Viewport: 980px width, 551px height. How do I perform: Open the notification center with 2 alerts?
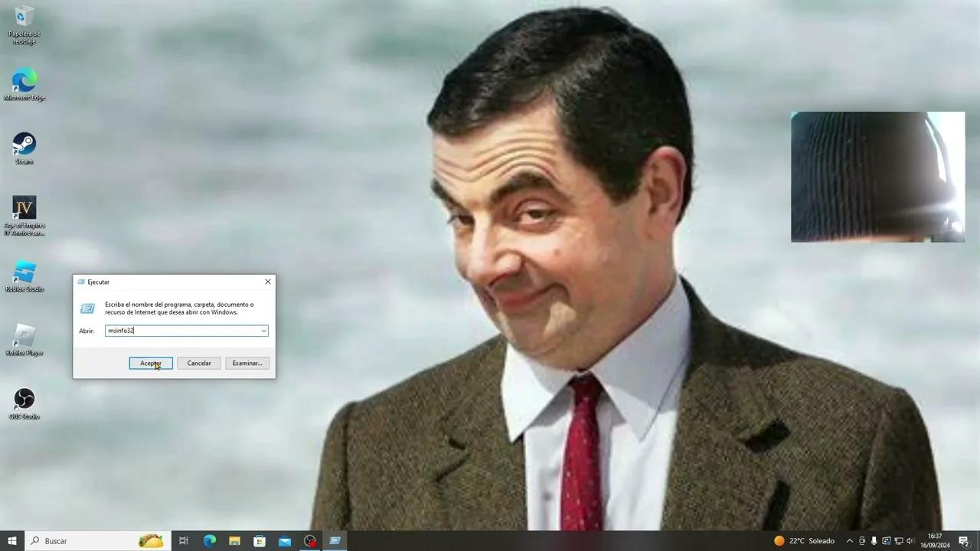[964, 541]
